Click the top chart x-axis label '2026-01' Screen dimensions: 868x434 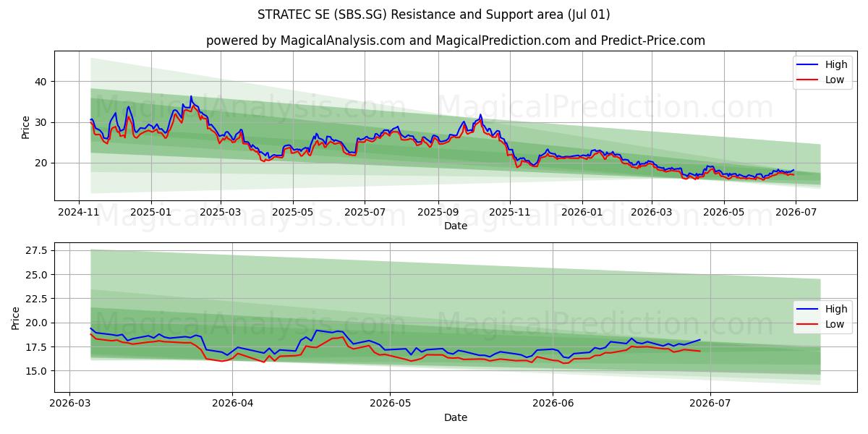[581, 212]
